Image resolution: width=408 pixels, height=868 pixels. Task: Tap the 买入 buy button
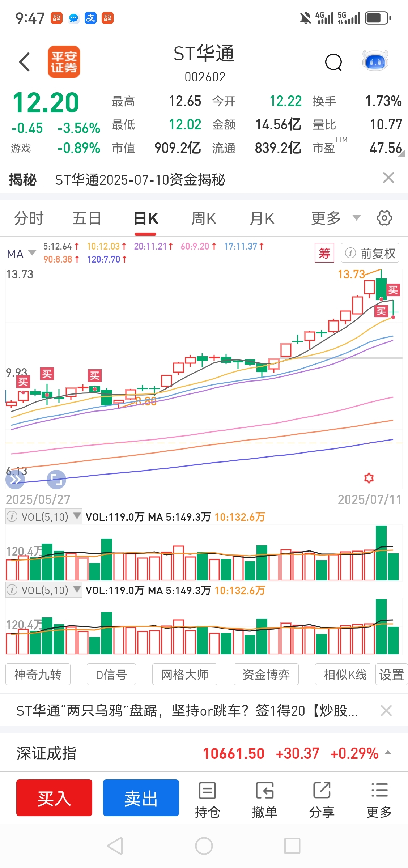click(x=54, y=798)
